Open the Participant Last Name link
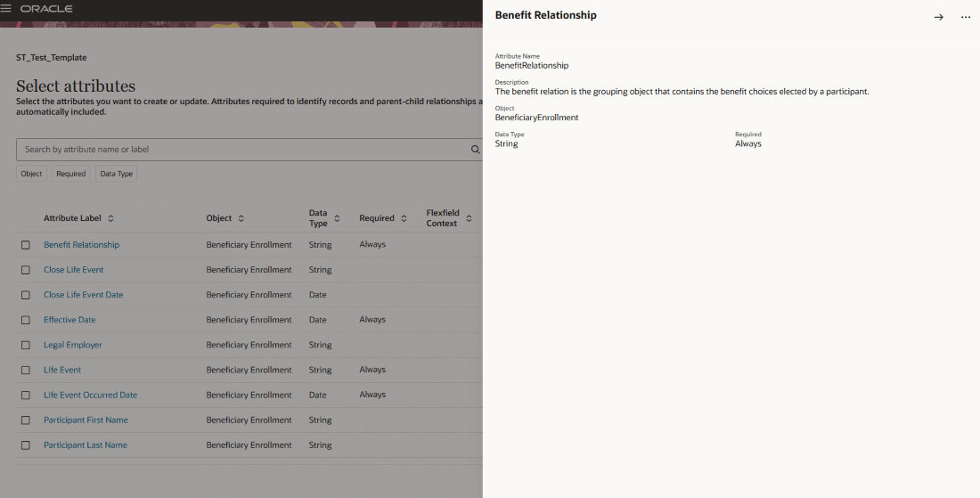This screenshot has width=980, height=498. click(85, 445)
